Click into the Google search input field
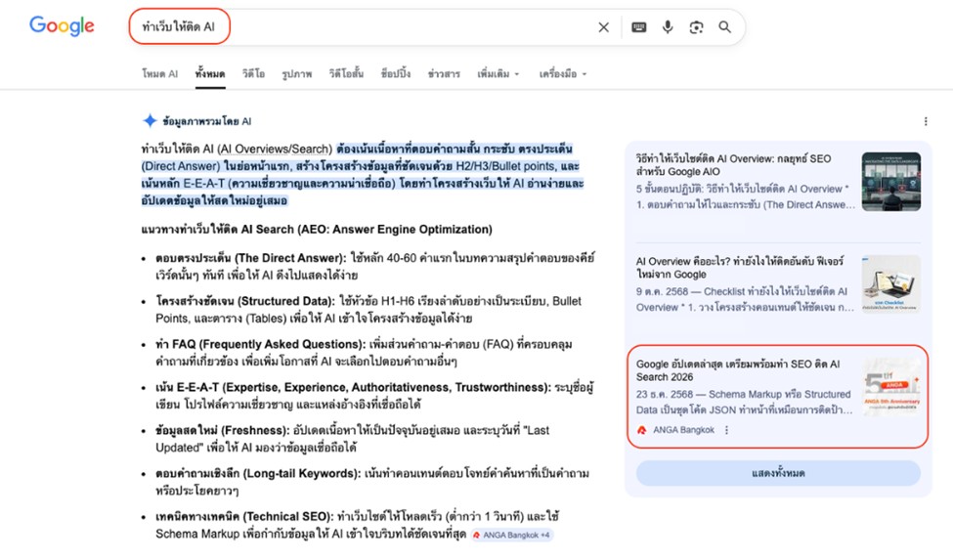The height and width of the screenshot is (560, 953). (391, 27)
